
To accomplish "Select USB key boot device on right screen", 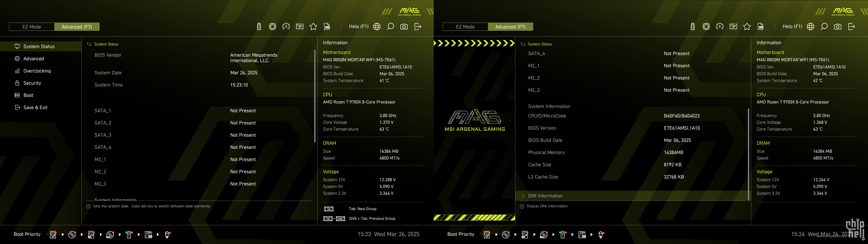I will click(x=563, y=235).
